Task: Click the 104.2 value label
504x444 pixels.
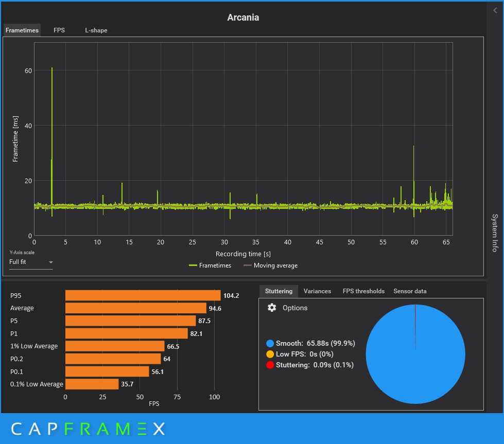Action: click(x=231, y=296)
